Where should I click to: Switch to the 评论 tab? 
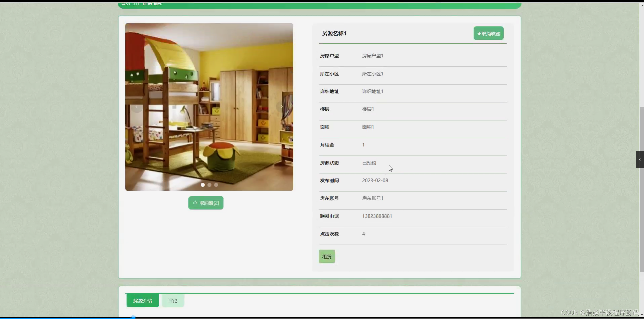[x=173, y=300]
